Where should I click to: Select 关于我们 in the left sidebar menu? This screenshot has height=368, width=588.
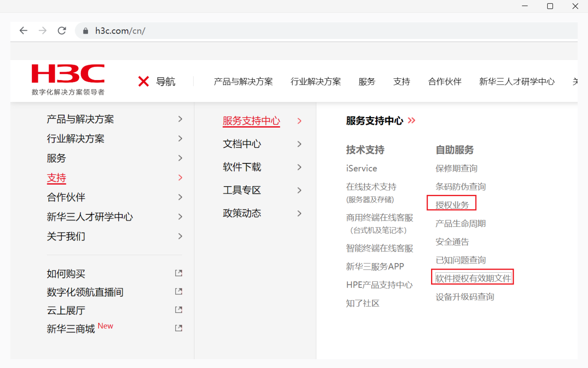click(66, 236)
